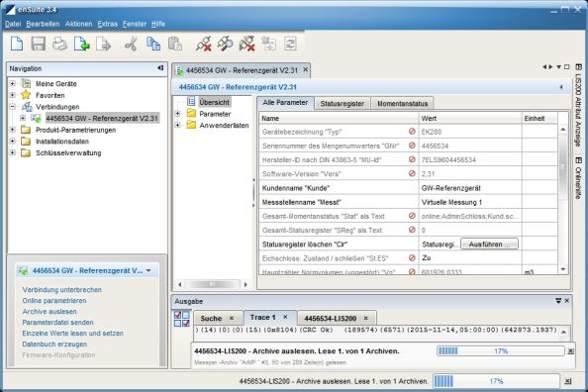This screenshot has height=392, width=588.
Task: Click Einzelne Werte lesen und setzen link
Action: click(x=72, y=334)
